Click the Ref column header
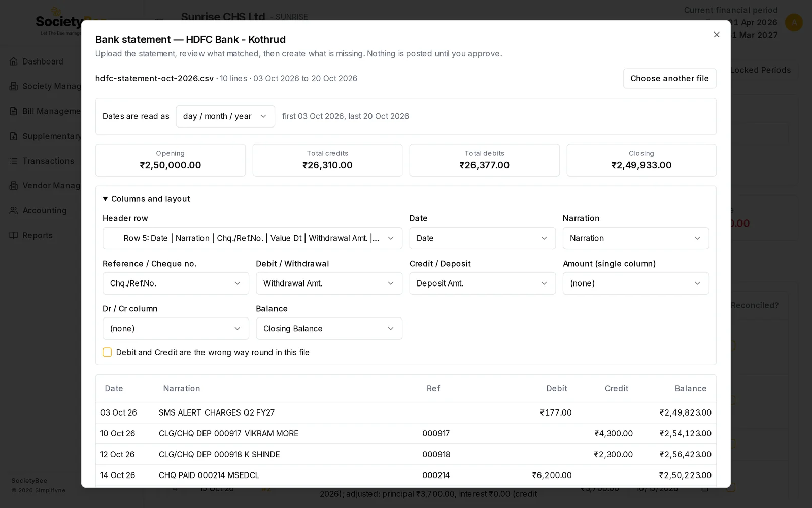Screen dimensions: 812x508 pos(433,388)
